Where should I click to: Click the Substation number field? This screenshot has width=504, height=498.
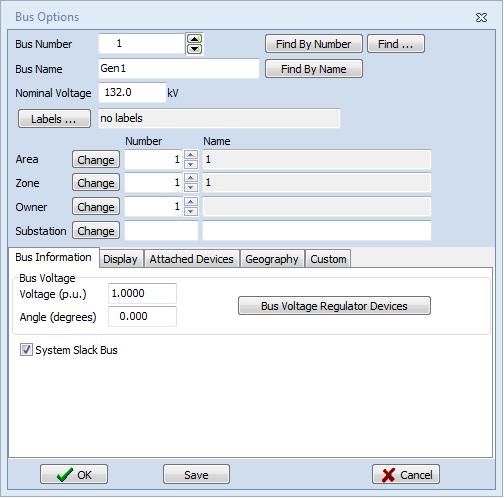[161, 231]
